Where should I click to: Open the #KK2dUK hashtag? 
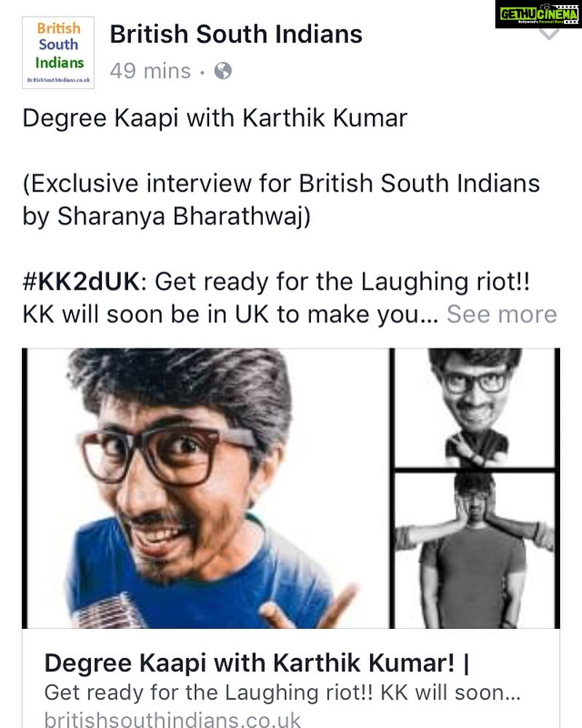point(81,281)
